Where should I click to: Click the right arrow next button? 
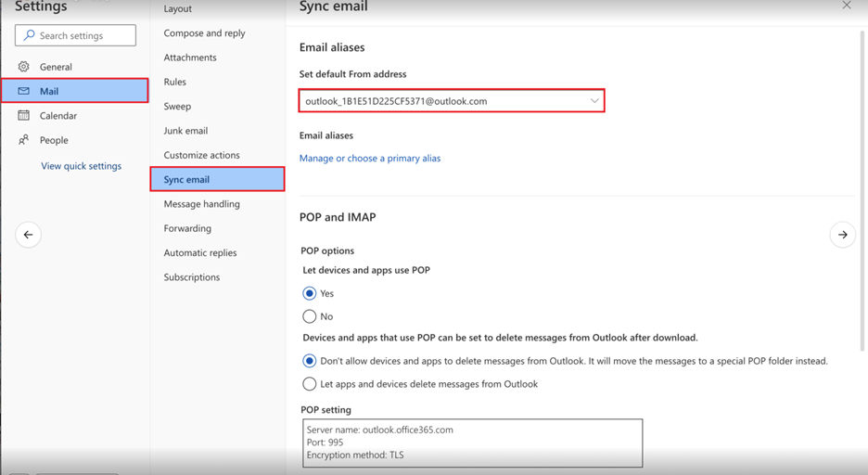(842, 235)
